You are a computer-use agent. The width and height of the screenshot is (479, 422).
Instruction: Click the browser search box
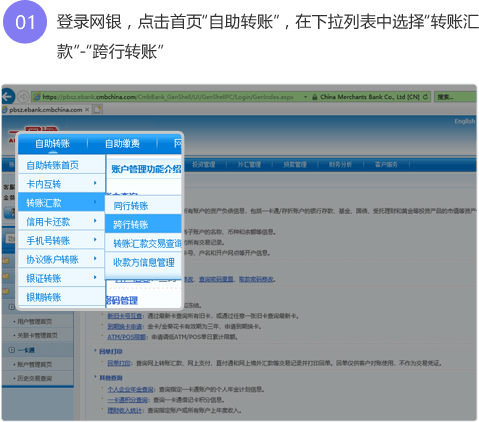coord(456,97)
